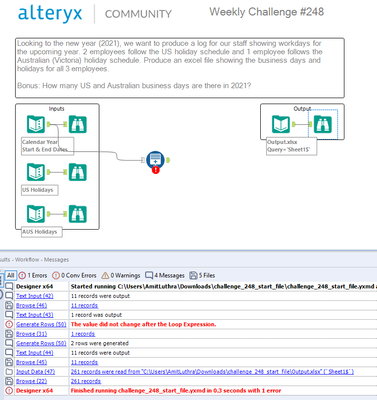Open the 11 records link for Browse (45)
The image size is (377, 400).
(84, 362)
